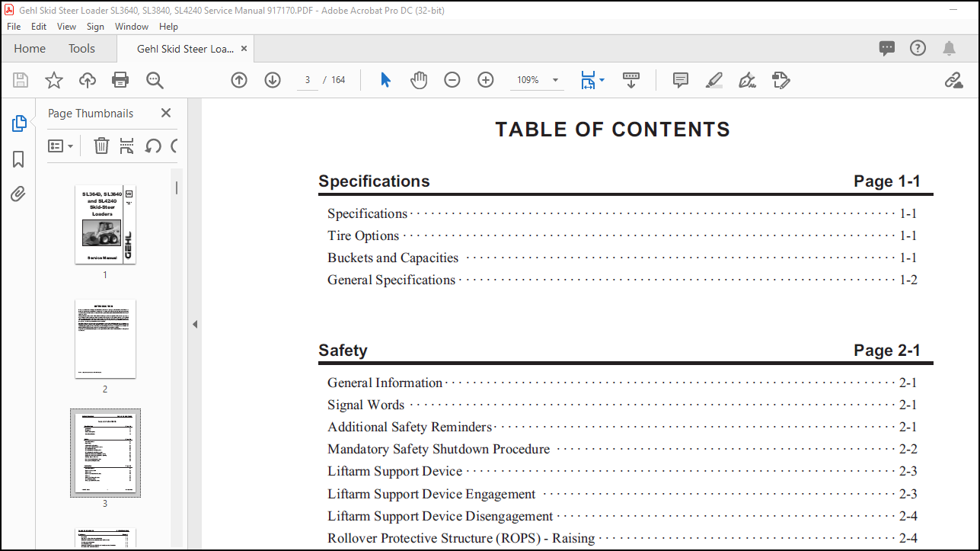The width and height of the screenshot is (980, 551).
Task: Open the File menu
Action: click(x=14, y=26)
